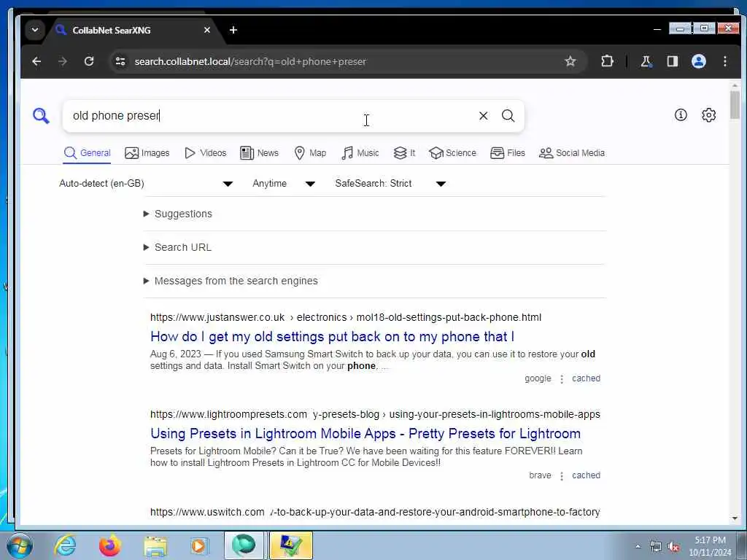This screenshot has height=560, width=747.
Task: Open the 'How do I get my old settings' result
Action: point(332,337)
